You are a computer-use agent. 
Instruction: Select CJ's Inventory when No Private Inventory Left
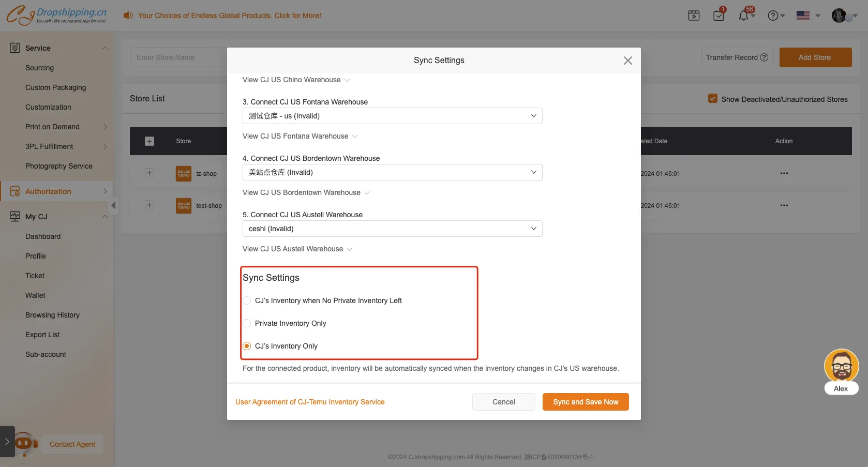click(247, 300)
